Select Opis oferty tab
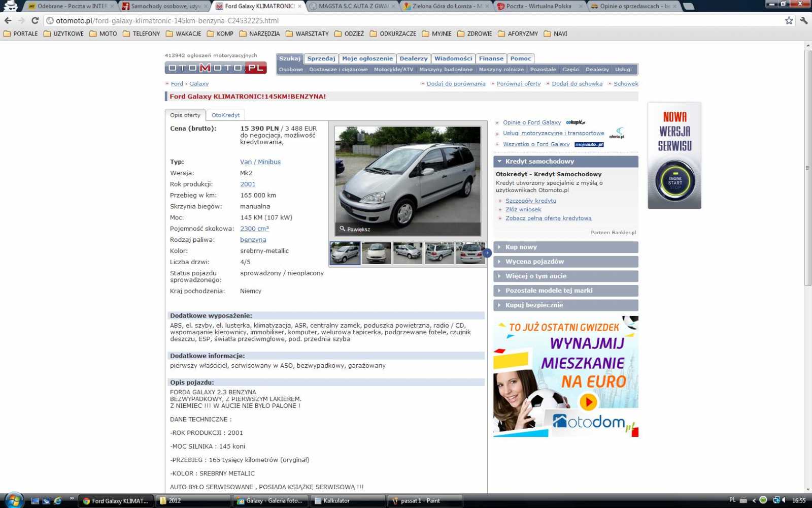Viewport: 812px width, 508px height. click(185, 115)
